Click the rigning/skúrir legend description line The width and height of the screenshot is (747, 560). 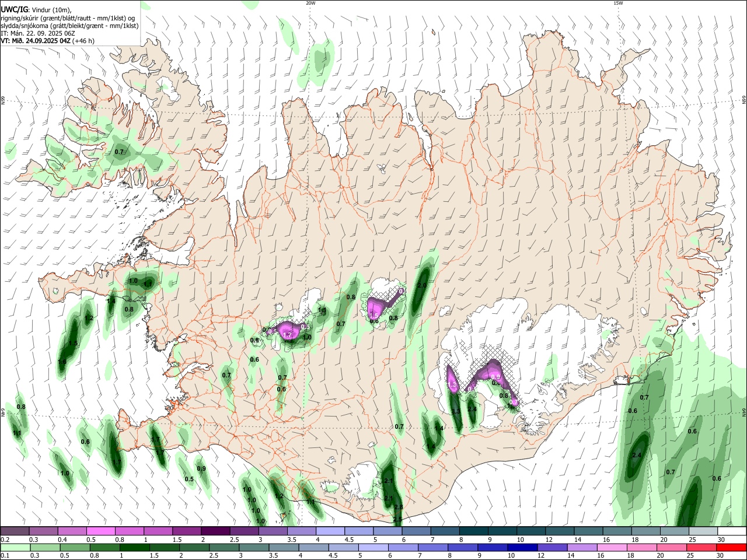point(68,17)
